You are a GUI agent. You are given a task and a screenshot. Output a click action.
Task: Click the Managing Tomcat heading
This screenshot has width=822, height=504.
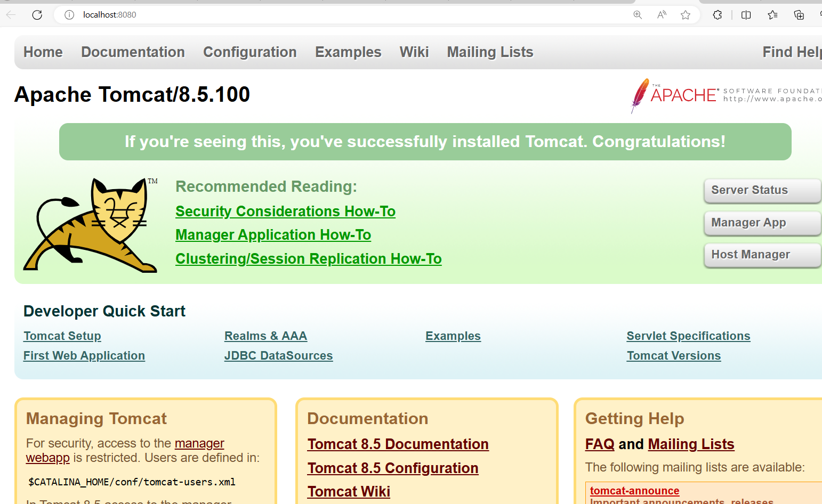[96, 419]
